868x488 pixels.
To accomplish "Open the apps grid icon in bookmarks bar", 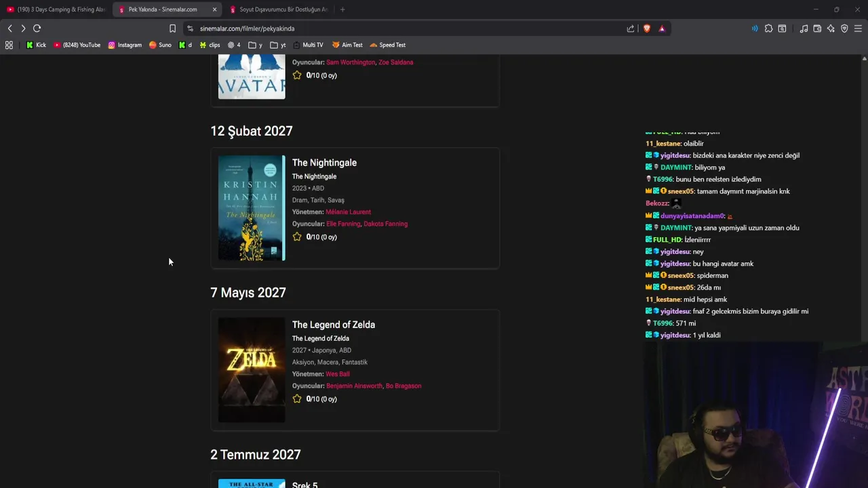I will pos(9,45).
